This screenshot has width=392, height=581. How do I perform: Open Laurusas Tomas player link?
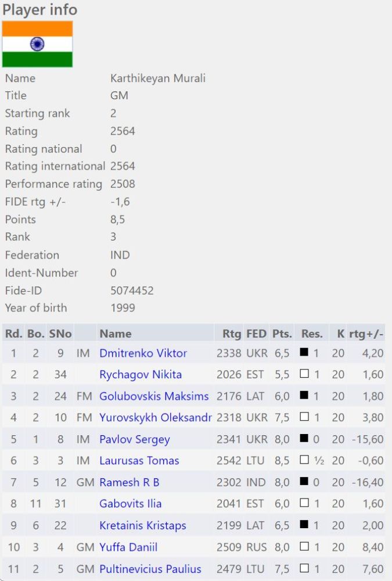tap(139, 461)
